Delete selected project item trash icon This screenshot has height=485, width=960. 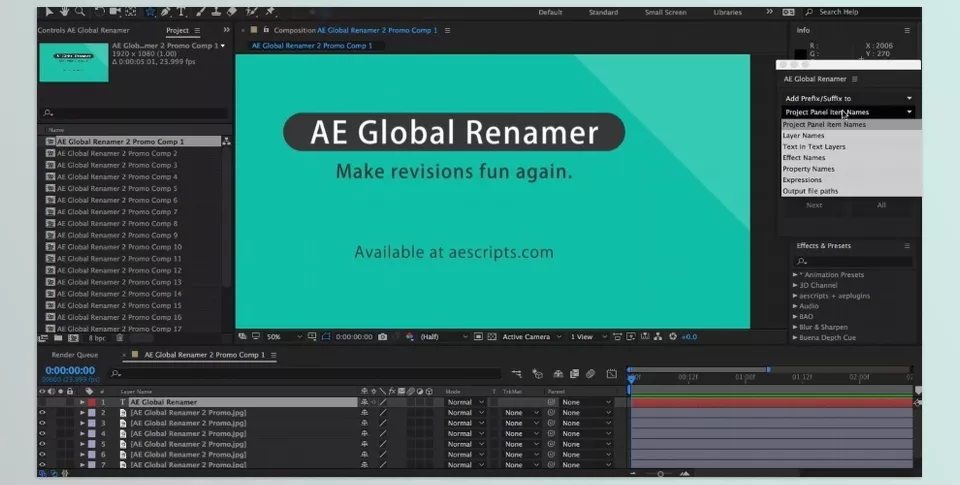119,338
